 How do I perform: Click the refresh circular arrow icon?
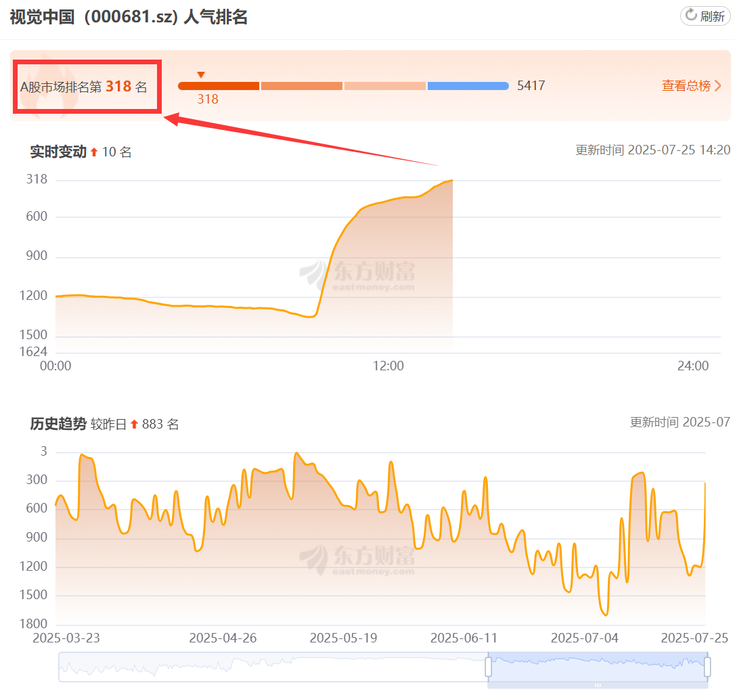coord(691,15)
